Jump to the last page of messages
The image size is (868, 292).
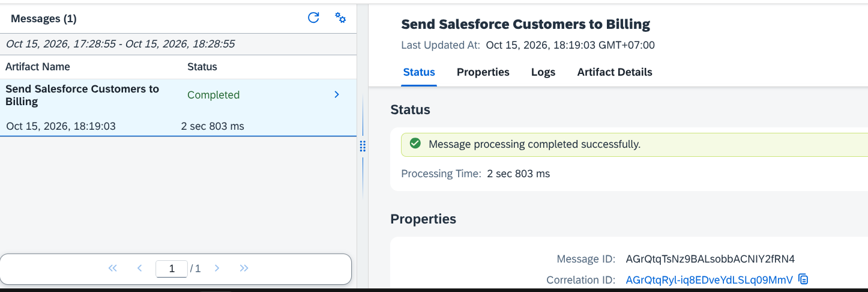(x=244, y=269)
